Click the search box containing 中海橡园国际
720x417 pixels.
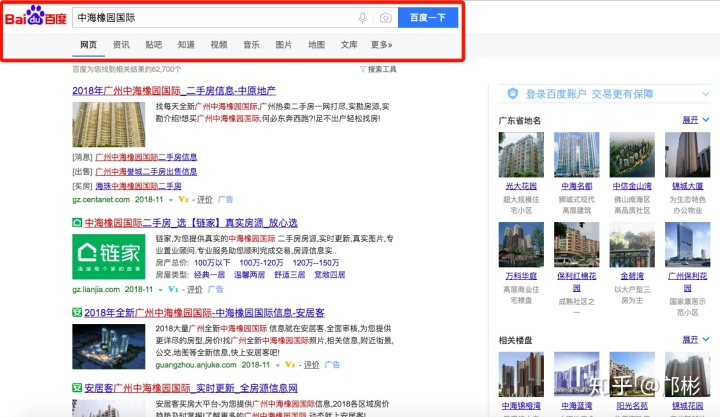point(235,17)
